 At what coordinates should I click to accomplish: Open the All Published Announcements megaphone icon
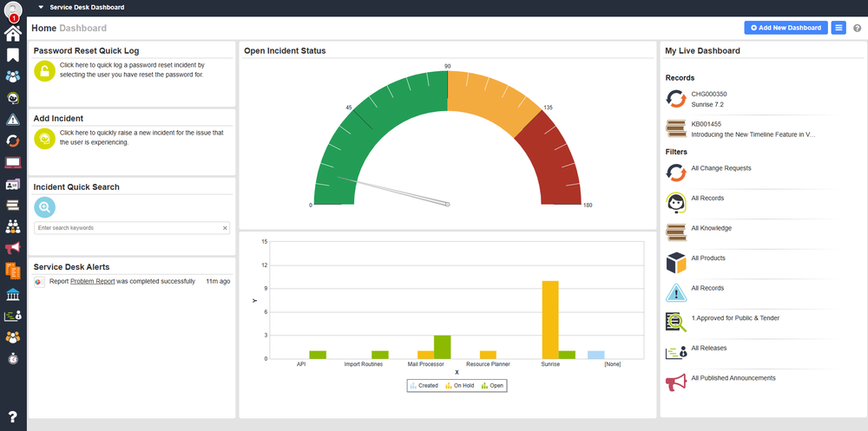point(676,382)
